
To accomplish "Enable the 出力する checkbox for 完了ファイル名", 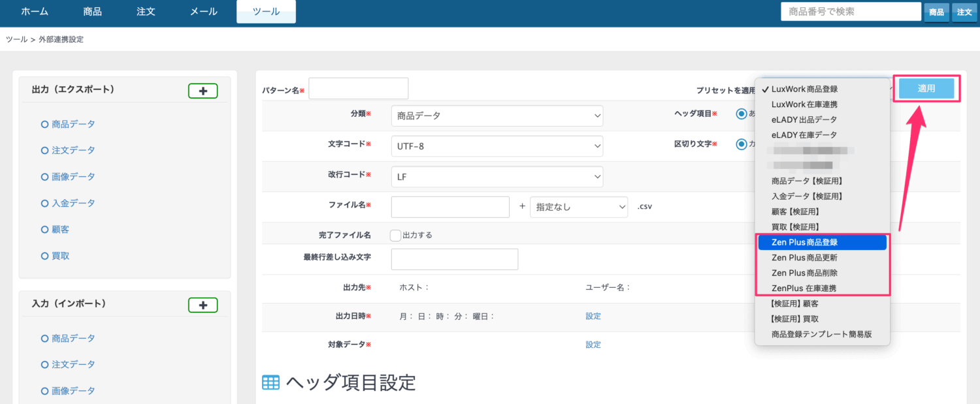I will 395,236.
